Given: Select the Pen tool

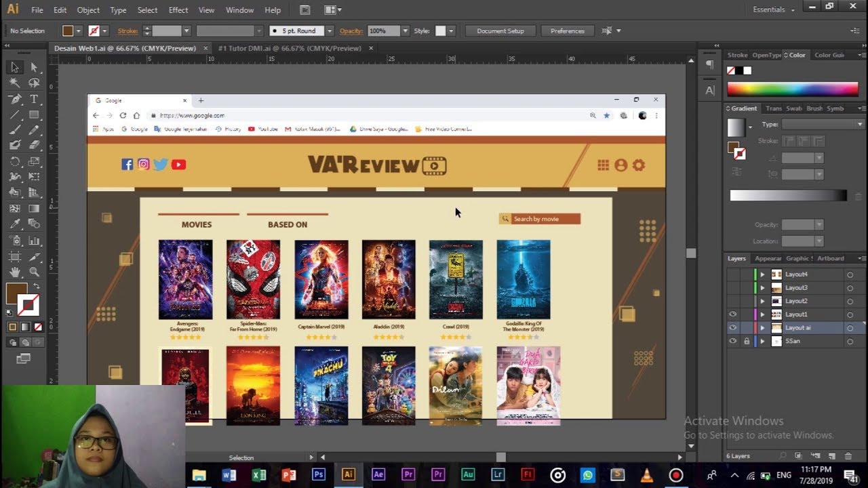Looking at the screenshot, I should click(x=14, y=99).
